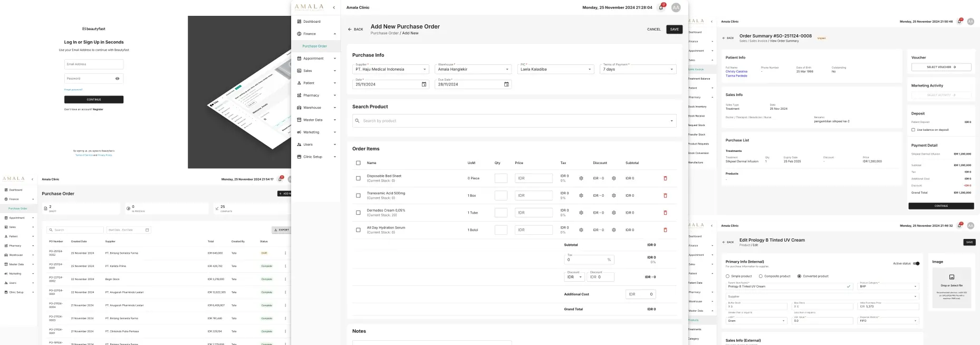The width and height of the screenshot is (980, 345).
Task: Open tax settings gear for Disposable Bed Sheet
Action: tap(581, 178)
